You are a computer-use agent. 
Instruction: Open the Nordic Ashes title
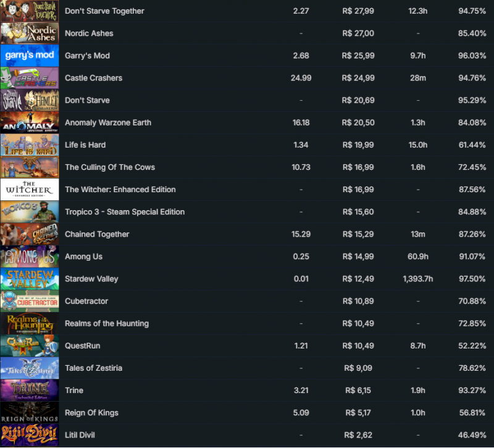tap(89, 33)
